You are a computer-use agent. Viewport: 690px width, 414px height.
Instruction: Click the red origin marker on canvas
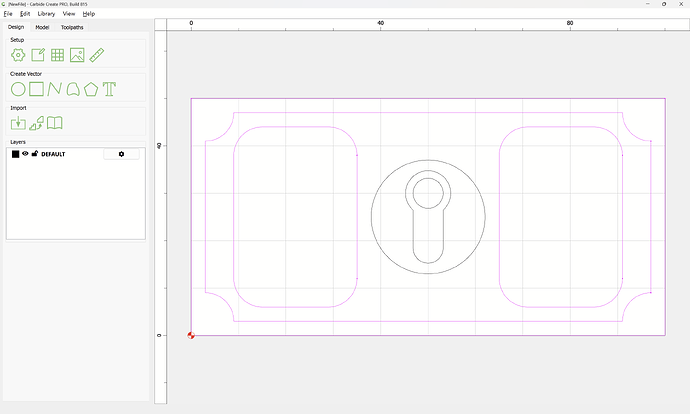(191, 335)
